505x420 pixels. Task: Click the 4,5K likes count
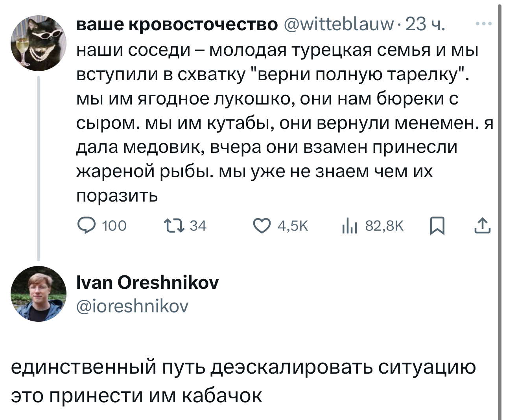293,226
